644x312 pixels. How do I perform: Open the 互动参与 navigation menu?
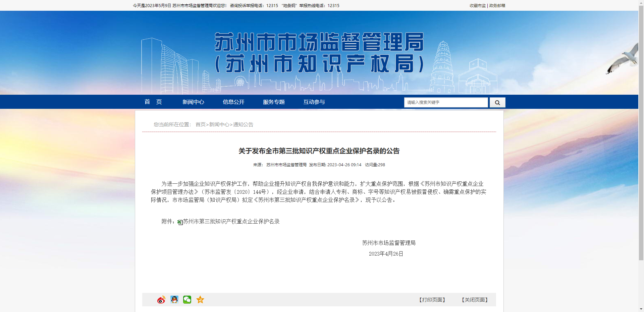coord(314,102)
